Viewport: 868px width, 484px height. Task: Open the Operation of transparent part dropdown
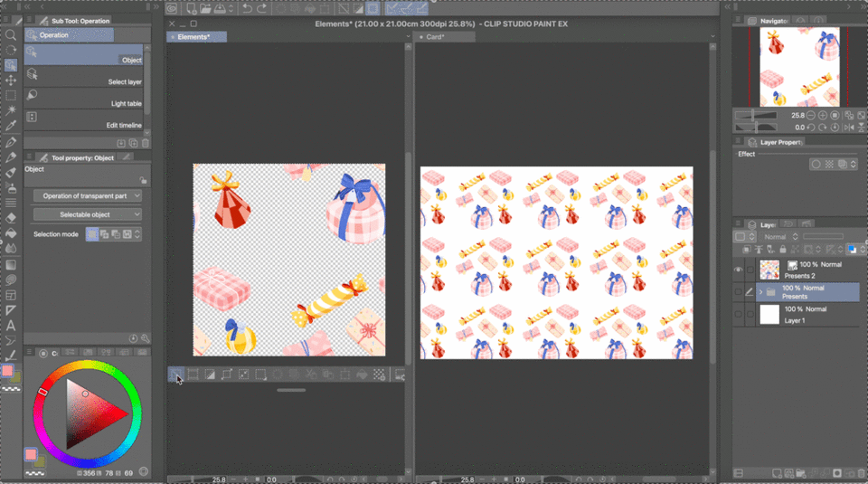pos(88,195)
